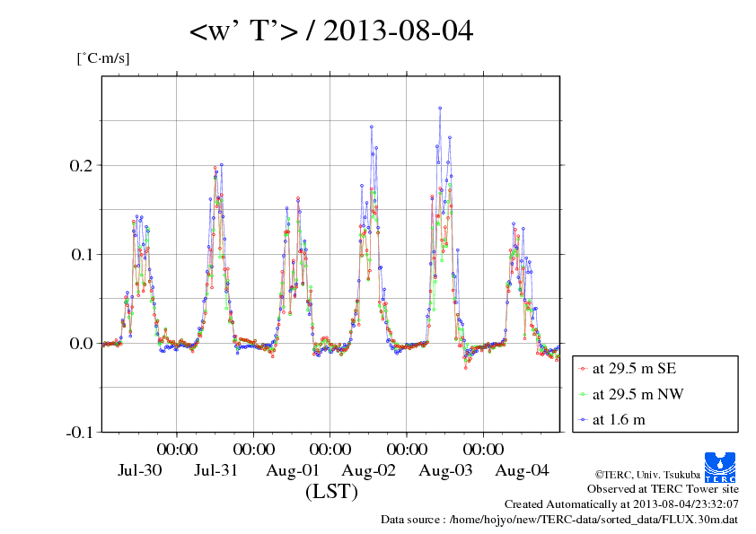
Task: Click the 'Aug-03' date label
Action: click(x=445, y=470)
